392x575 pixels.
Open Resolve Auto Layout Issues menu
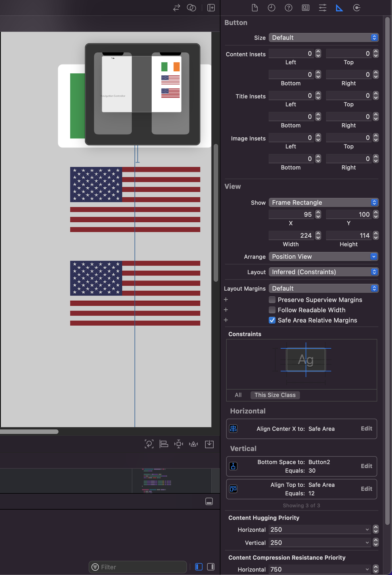193,444
